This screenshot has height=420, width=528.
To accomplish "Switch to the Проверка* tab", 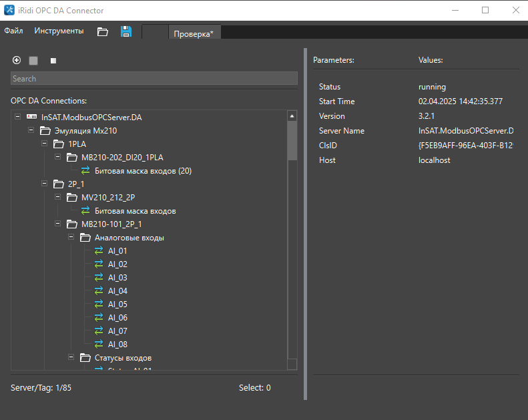I will [194, 33].
